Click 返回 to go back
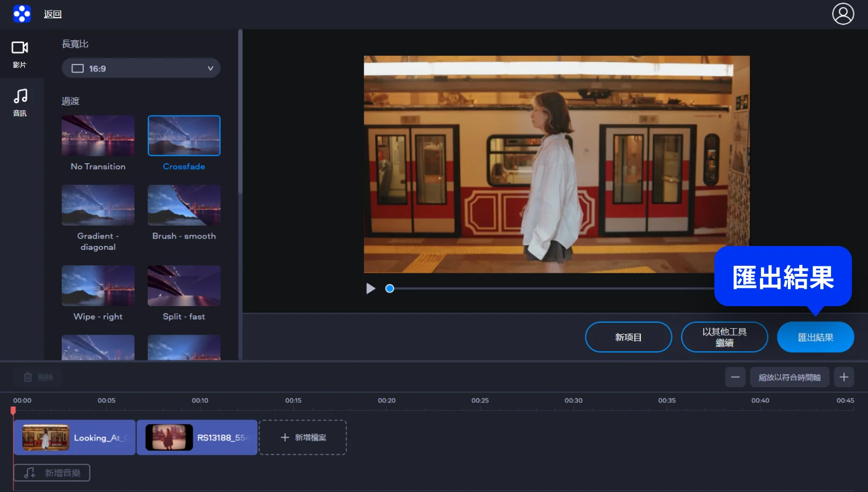This screenshot has height=492, width=868. pos(53,14)
